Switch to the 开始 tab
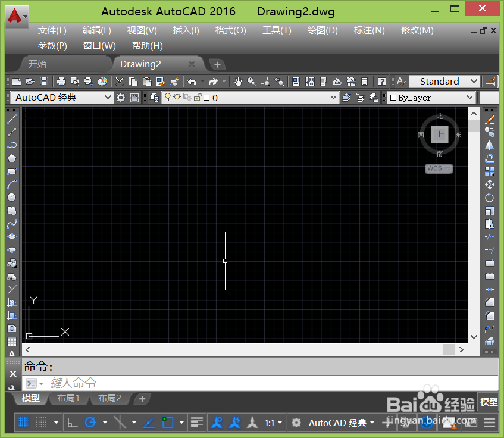504x438 pixels. click(x=37, y=64)
